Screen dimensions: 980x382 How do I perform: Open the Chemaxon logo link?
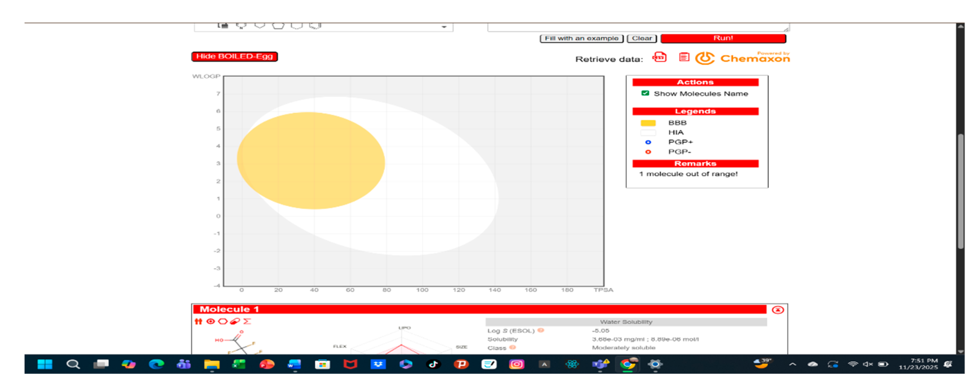[x=742, y=58]
